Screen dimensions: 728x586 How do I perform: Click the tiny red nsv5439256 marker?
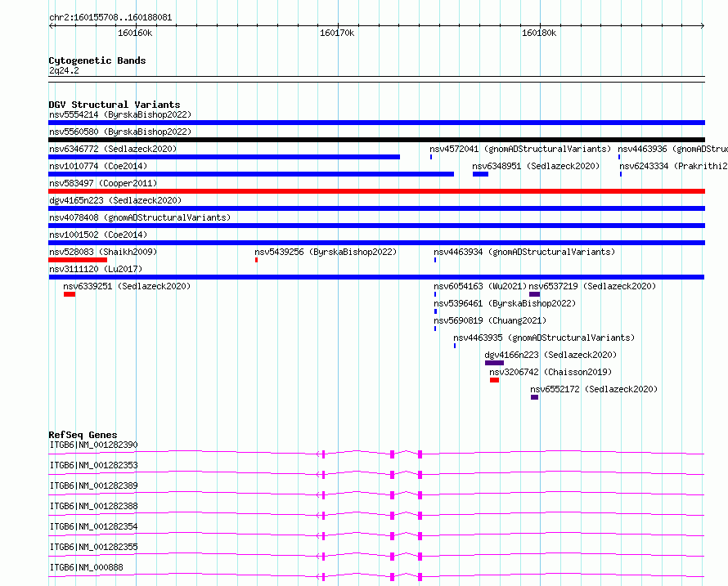tap(256, 260)
